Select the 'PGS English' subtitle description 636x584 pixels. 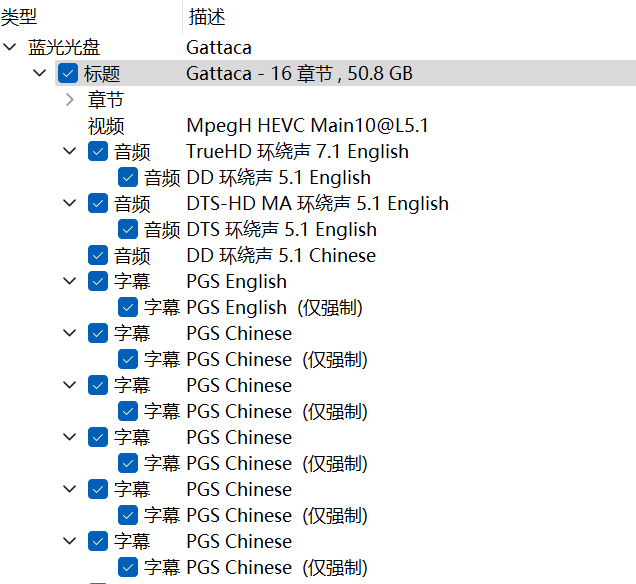tap(236, 281)
